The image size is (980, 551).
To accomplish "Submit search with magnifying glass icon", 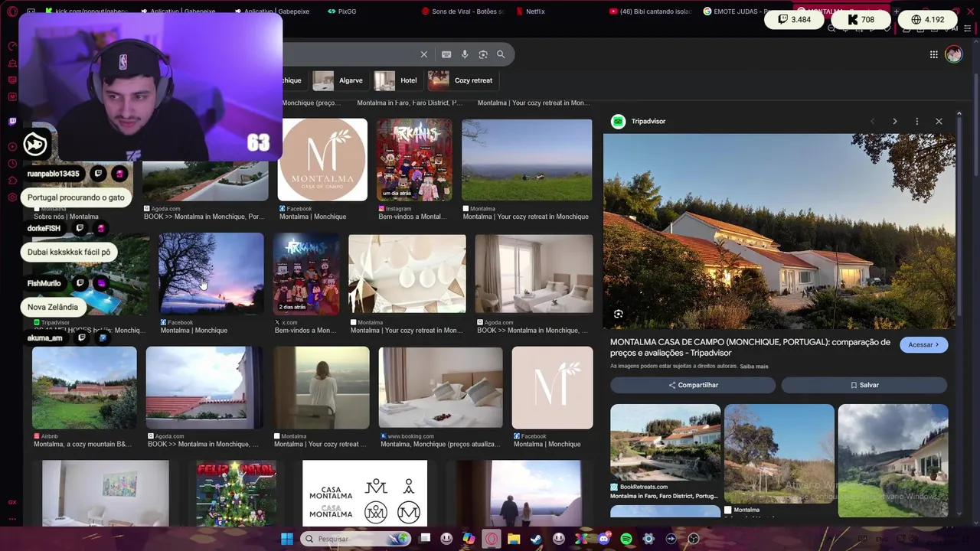I will pos(501,54).
